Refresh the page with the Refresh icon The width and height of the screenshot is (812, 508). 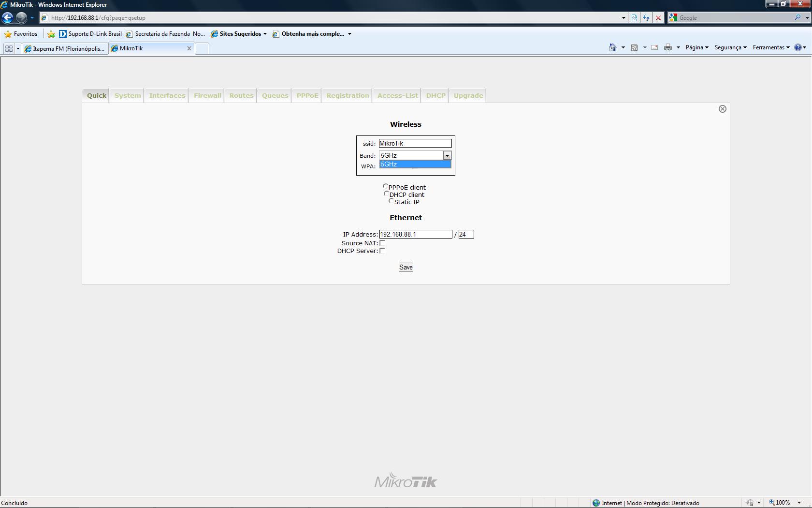coord(646,18)
